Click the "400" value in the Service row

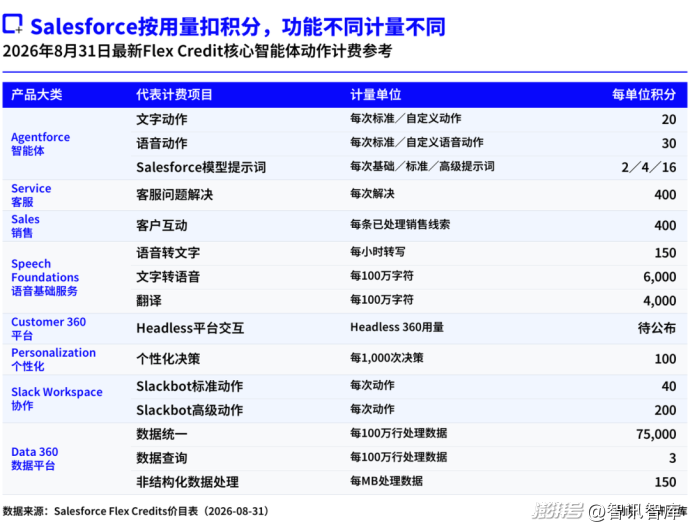pos(665,195)
